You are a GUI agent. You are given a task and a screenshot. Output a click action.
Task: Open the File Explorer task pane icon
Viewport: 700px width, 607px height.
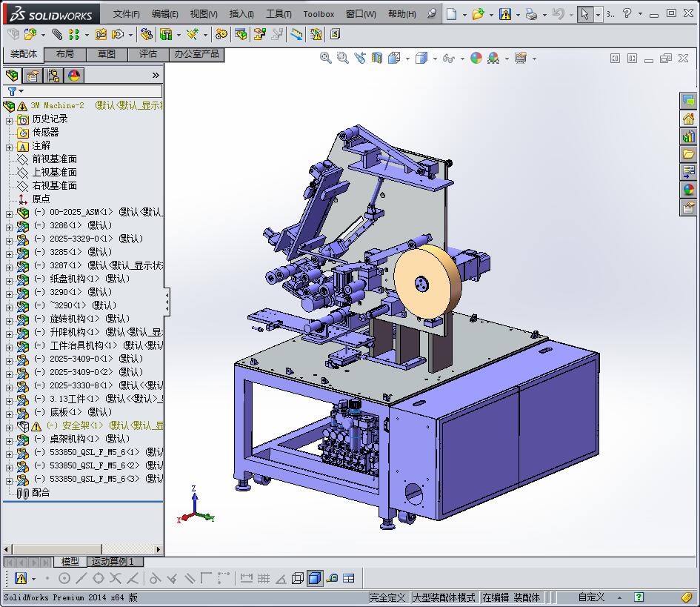(688, 154)
